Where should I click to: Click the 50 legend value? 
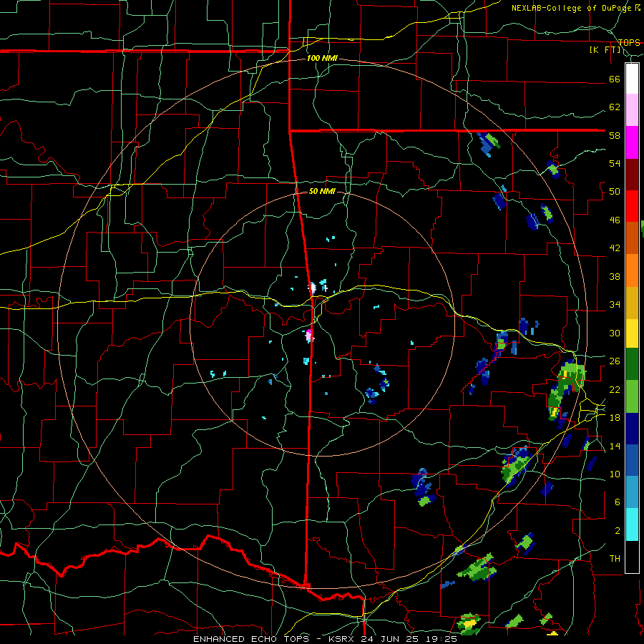[615, 191]
